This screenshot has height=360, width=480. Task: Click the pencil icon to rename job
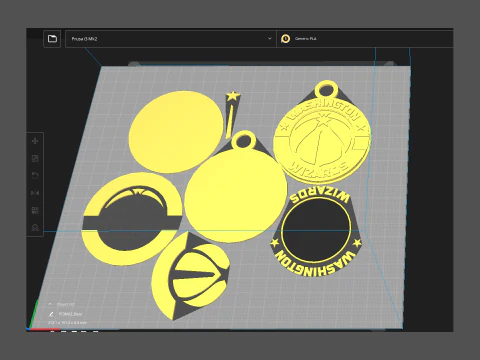pyautogui.click(x=51, y=314)
